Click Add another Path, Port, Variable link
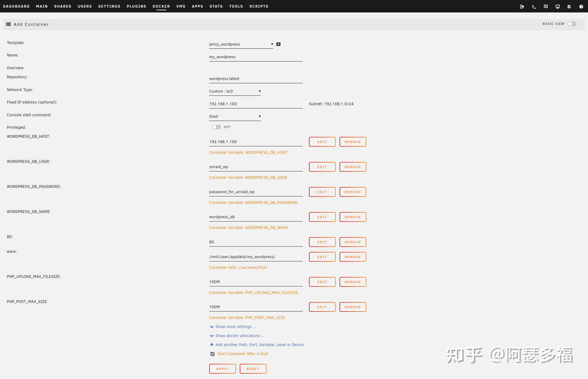 coord(259,345)
